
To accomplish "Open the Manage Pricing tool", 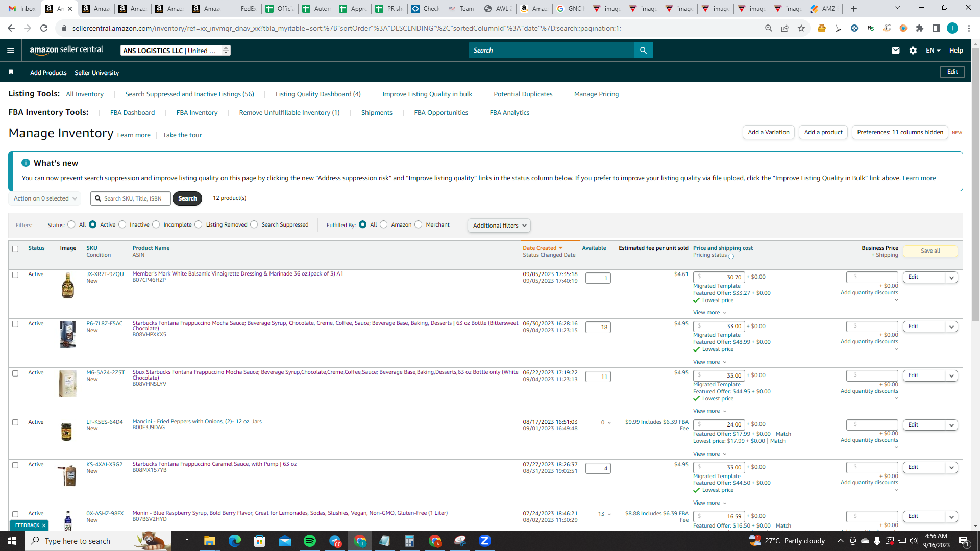I will click(x=596, y=94).
